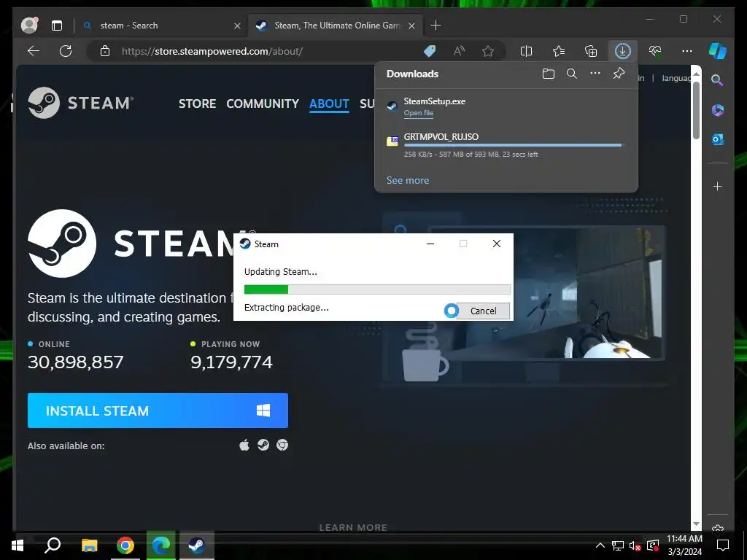
Task: Open Browser essentials heart icon
Action: pyautogui.click(x=655, y=51)
